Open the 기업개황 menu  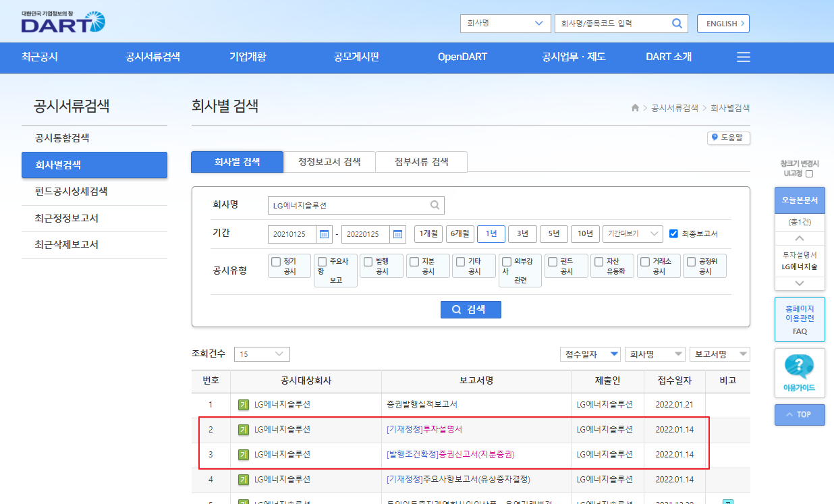[248, 57]
